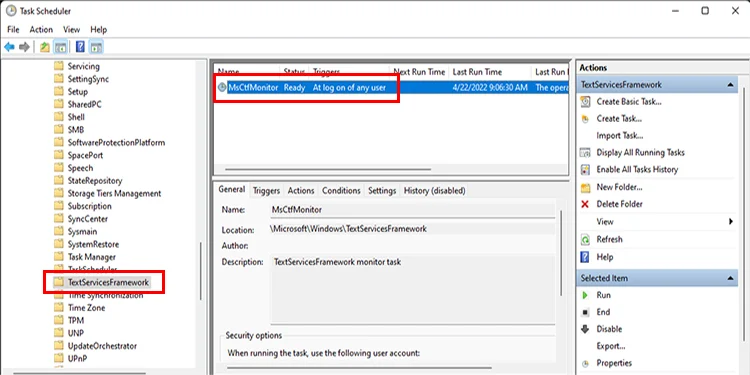The width and height of the screenshot is (750, 375).
Task: Switch to the Conditions tab
Action: [341, 190]
